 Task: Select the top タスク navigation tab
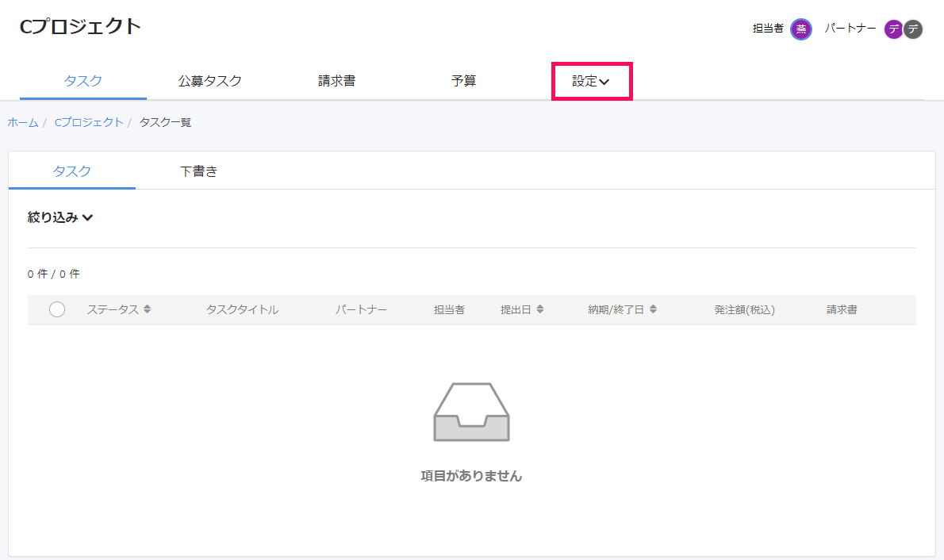(x=83, y=81)
